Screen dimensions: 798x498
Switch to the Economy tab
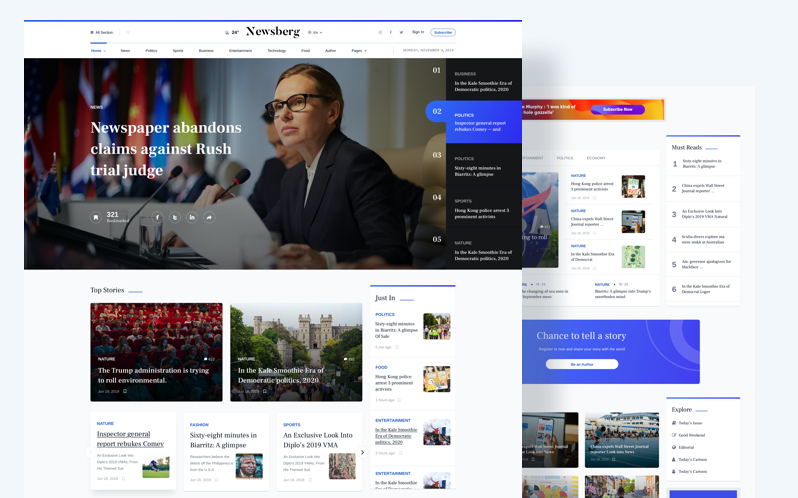[x=596, y=158]
